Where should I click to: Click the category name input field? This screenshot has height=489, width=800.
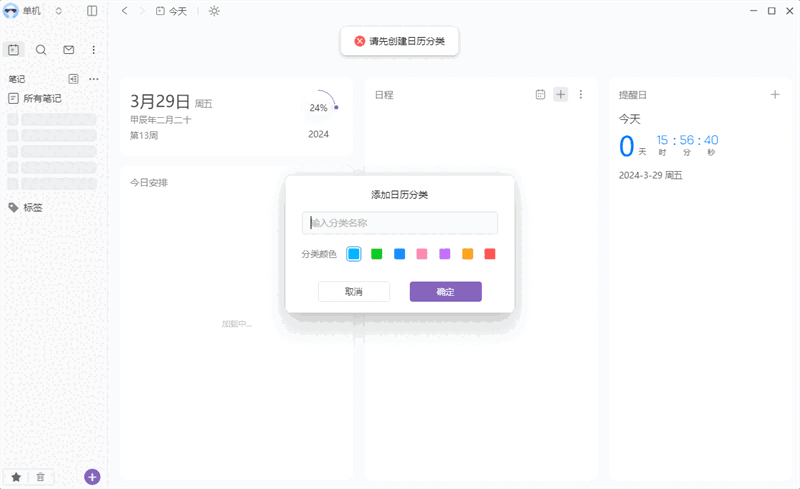tap(399, 223)
